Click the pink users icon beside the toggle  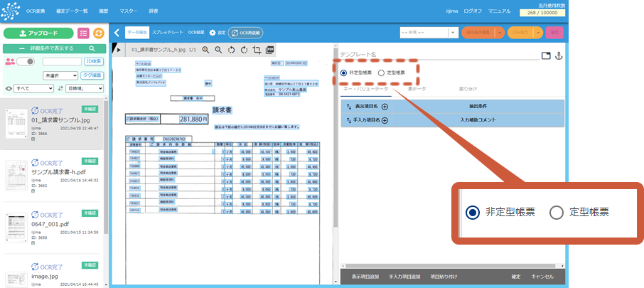pyautogui.click(x=9, y=62)
